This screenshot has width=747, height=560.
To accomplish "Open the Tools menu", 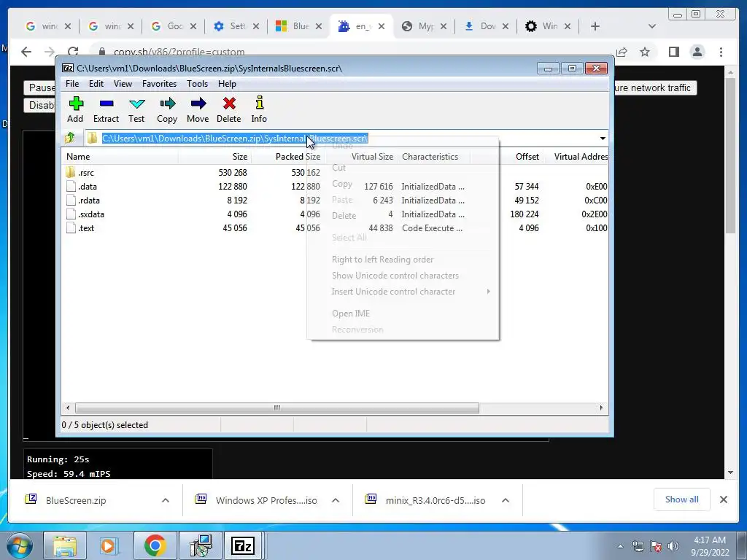I will tap(197, 84).
